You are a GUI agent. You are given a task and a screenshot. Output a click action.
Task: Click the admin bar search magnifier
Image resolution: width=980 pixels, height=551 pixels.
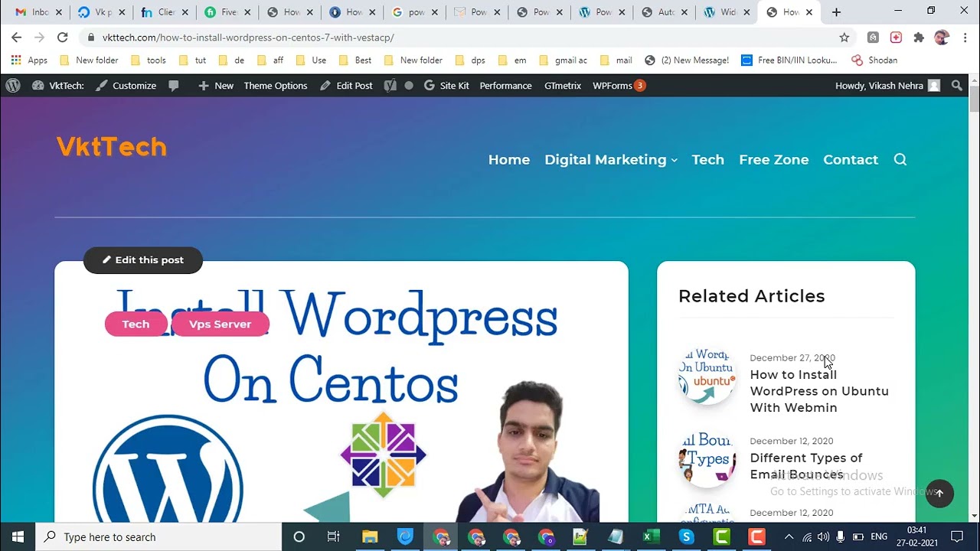click(957, 86)
